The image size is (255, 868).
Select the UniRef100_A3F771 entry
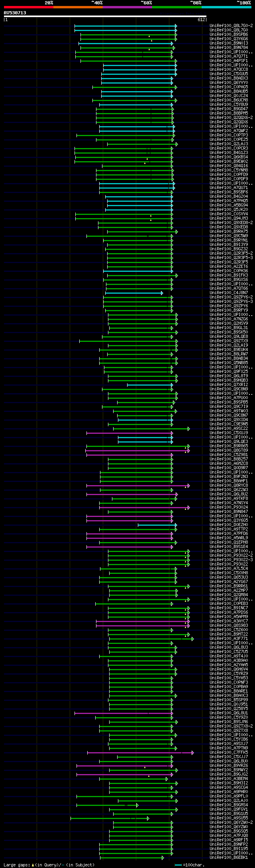tap(229, 638)
